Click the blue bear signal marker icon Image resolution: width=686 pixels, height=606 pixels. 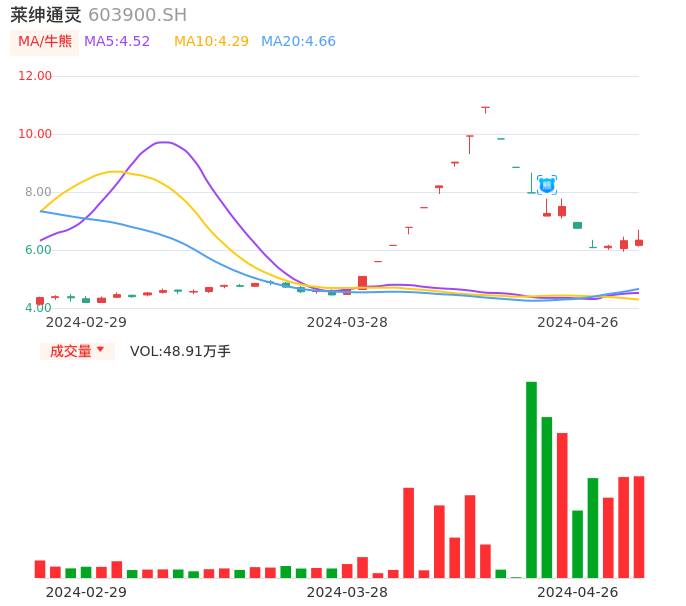click(x=547, y=185)
